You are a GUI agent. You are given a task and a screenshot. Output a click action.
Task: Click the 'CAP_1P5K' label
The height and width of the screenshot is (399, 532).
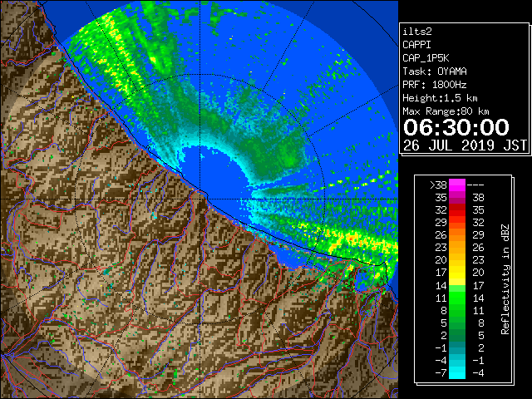[x=426, y=58]
